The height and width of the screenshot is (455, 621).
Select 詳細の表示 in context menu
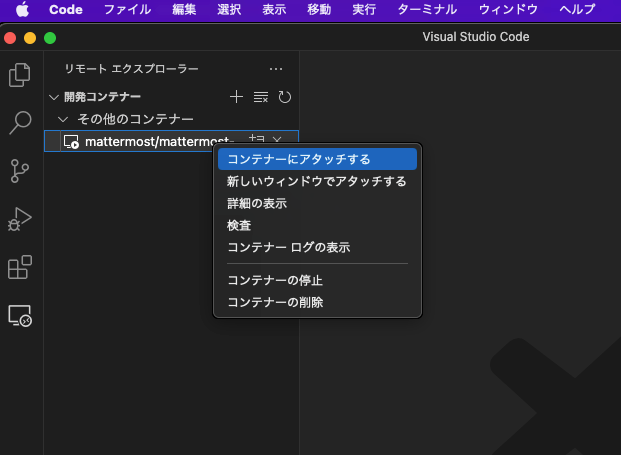pos(317,204)
